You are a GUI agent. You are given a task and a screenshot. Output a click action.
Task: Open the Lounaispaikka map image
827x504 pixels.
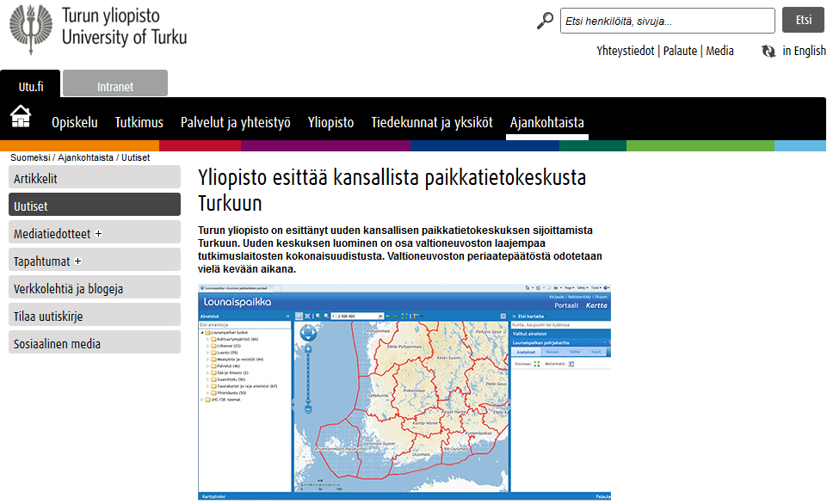tap(404, 391)
